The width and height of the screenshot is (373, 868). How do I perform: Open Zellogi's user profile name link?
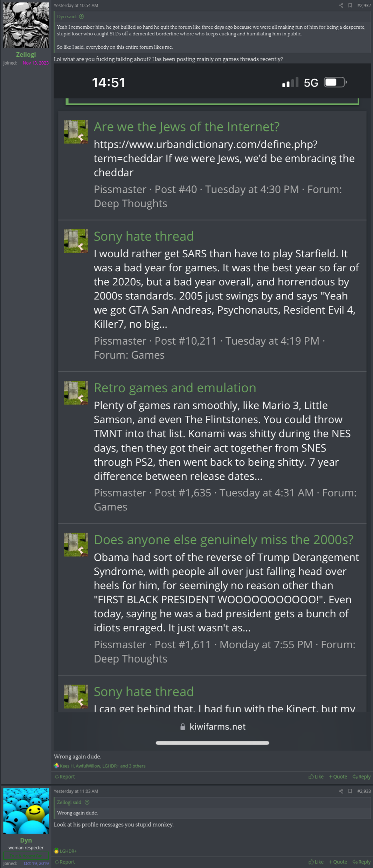tap(26, 54)
